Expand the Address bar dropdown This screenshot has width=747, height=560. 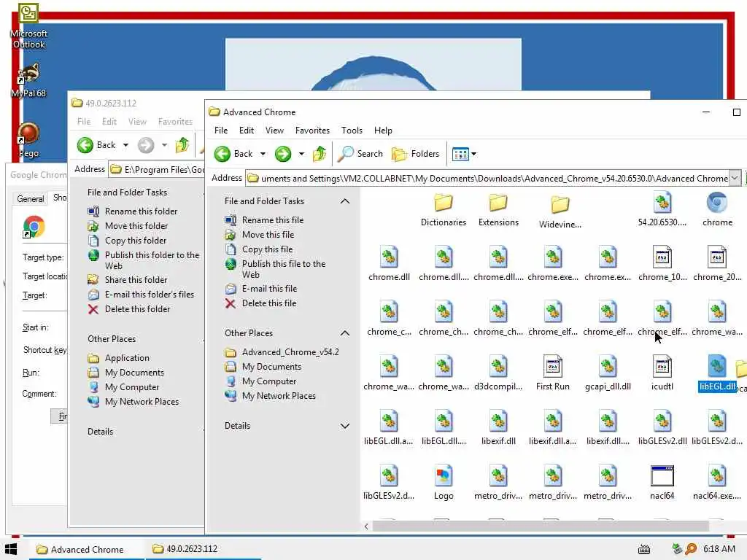coord(735,178)
